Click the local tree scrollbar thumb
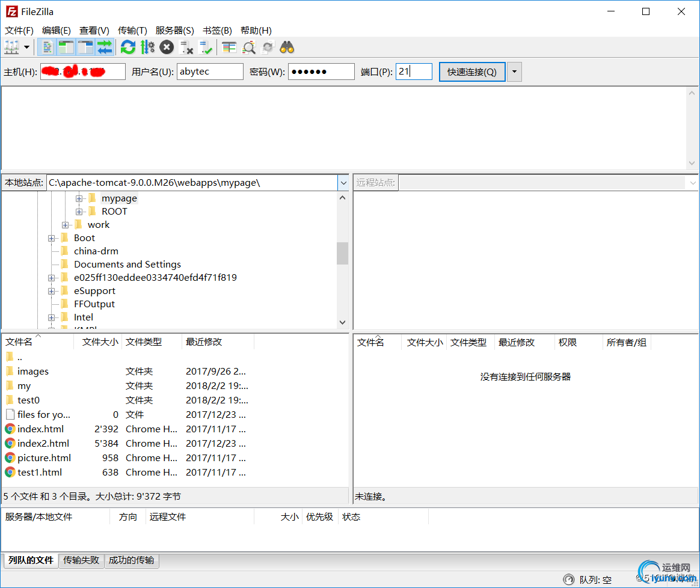The height and width of the screenshot is (588, 700). tap(342, 253)
